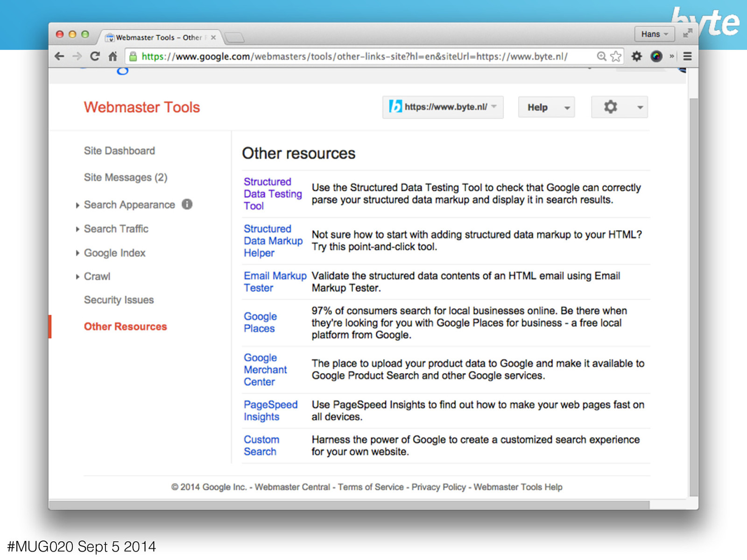Open the Structured Data Testing Tool link
Screen dimensions: 747x560
[x=273, y=194]
